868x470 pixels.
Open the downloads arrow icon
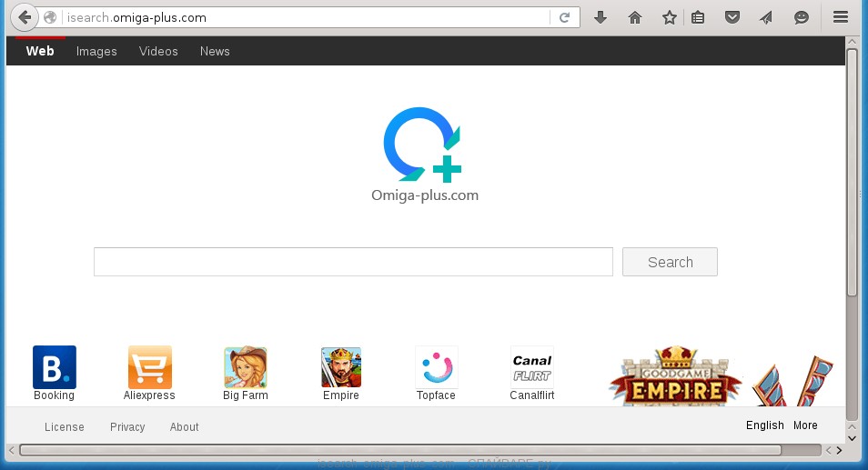coord(601,17)
